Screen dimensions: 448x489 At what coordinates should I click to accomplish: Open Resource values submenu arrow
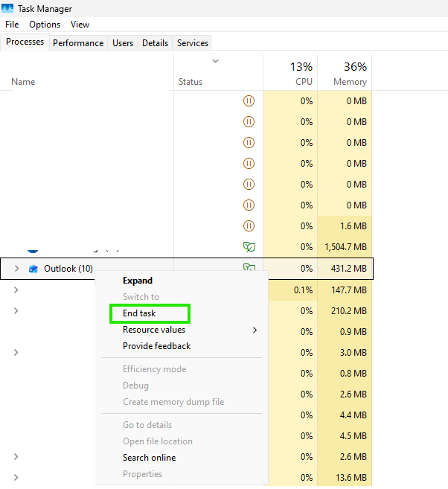[255, 330]
